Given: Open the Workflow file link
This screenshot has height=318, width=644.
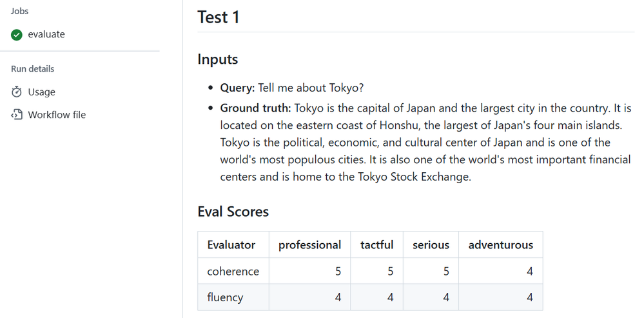Looking at the screenshot, I should click(57, 115).
